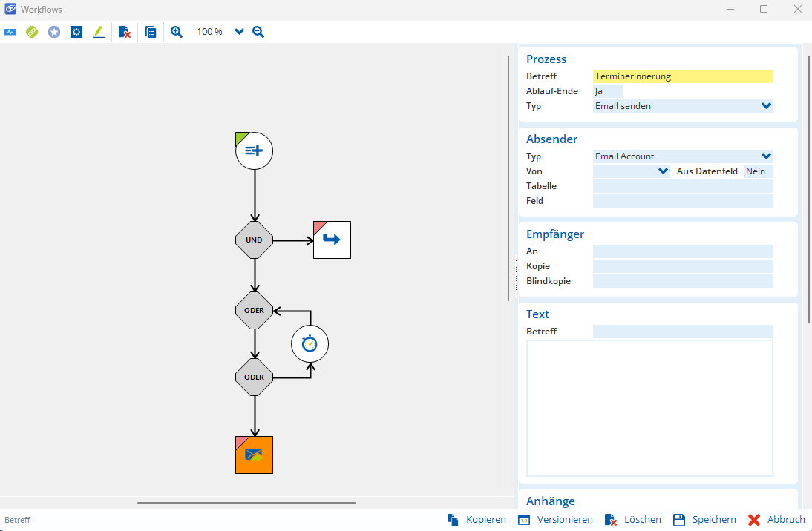Open the settings gear toolbar icon
The image size is (812, 531).
[x=76, y=32]
